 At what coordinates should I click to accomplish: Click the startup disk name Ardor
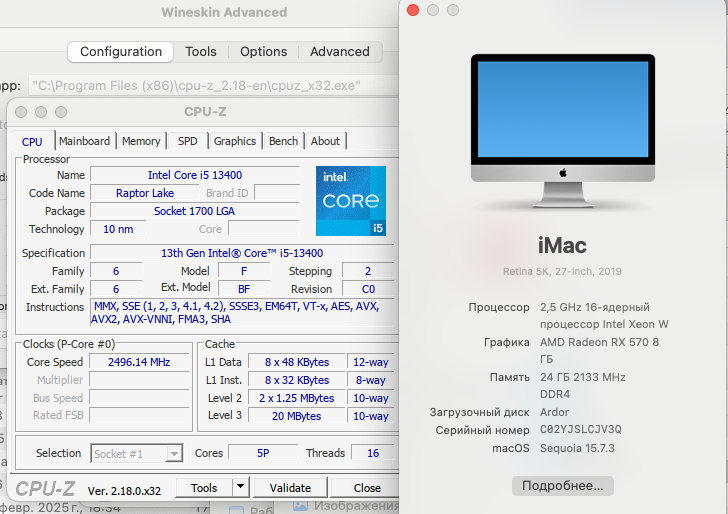pyautogui.click(x=554, y=412)
